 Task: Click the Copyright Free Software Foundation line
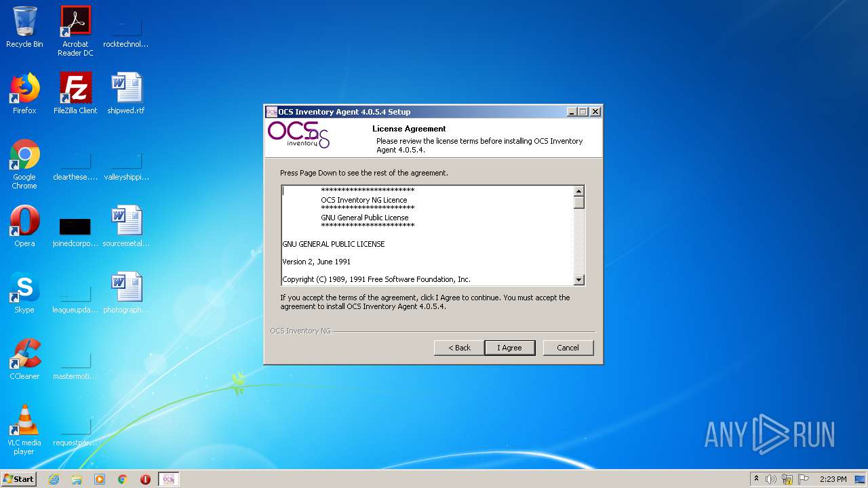point(376,279)
